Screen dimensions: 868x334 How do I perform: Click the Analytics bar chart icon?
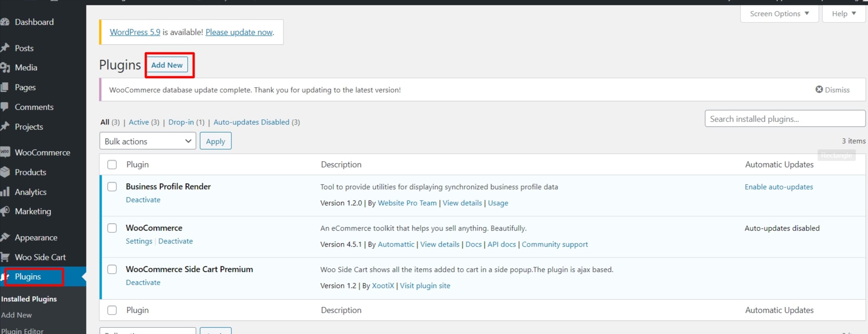coord(5,192)
